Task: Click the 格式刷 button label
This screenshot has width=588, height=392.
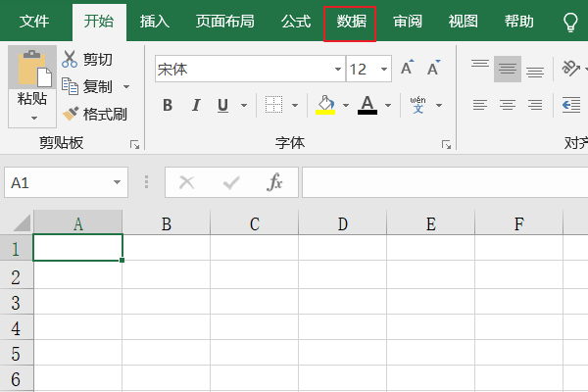Action: click(105, 115)
